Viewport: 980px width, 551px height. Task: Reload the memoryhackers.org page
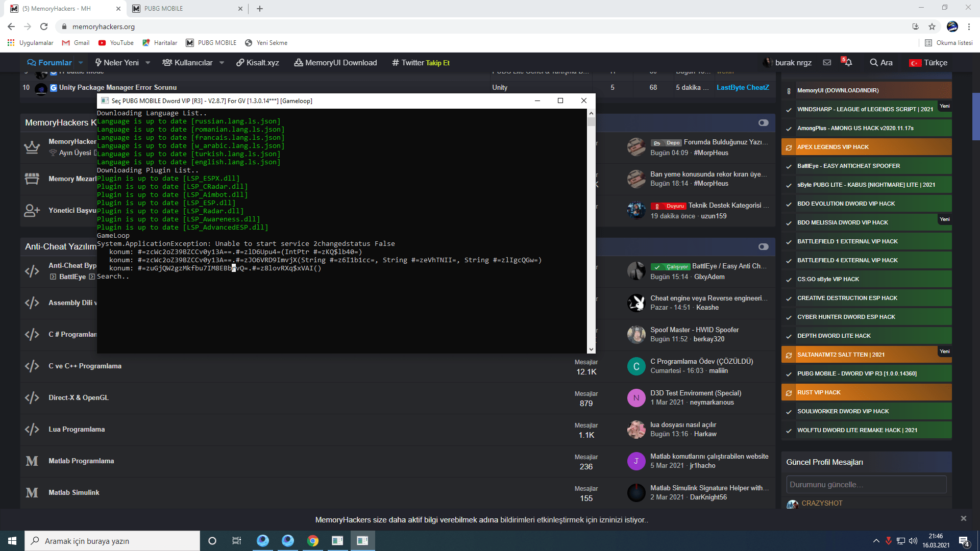[44, 27]
